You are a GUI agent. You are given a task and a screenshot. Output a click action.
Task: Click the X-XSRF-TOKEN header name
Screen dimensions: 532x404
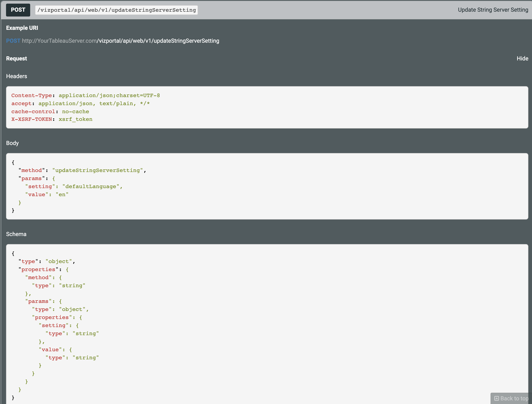(x=32, y=119)
